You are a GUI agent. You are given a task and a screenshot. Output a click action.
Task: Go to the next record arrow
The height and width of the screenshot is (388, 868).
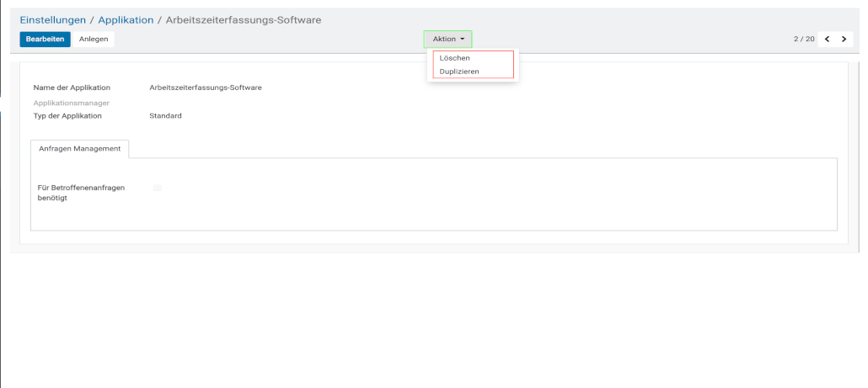[843, 40]
